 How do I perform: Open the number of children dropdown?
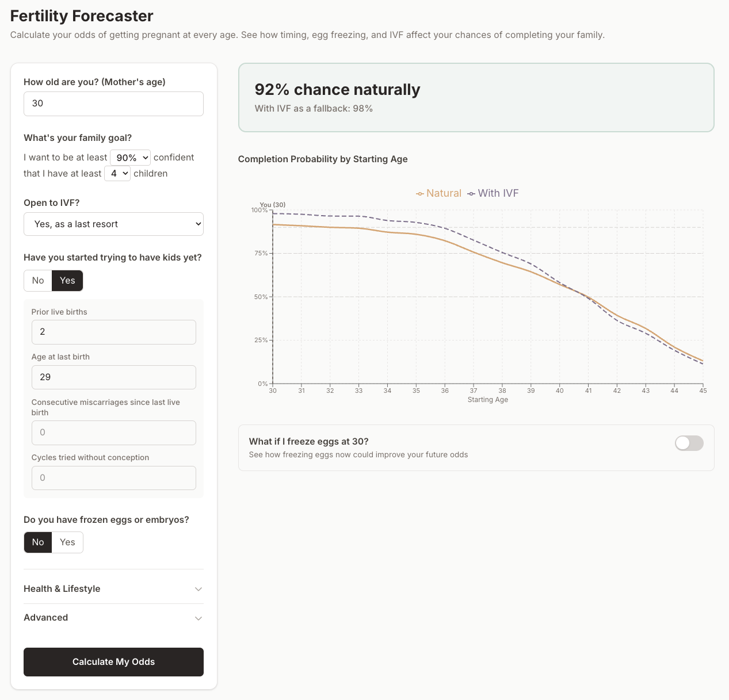117,173
